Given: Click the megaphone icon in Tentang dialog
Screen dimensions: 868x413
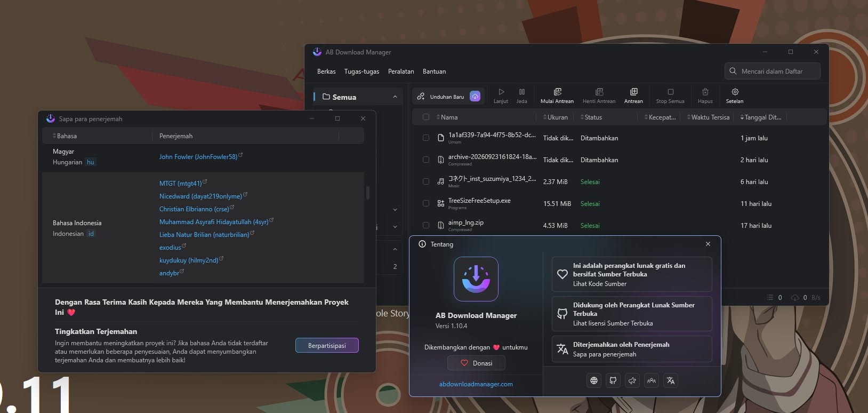Looking at the screenshot, I should [x=632, y=380].
